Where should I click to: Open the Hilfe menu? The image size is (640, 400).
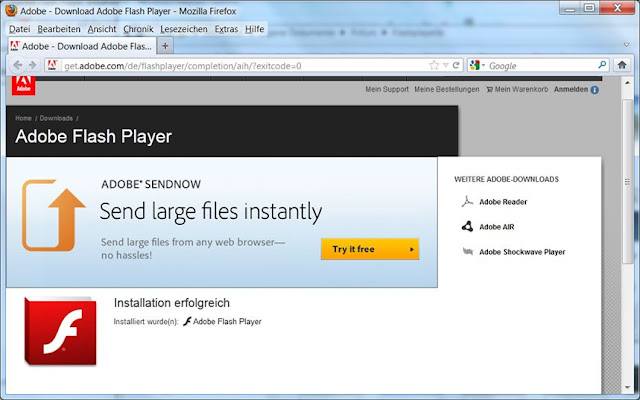tap(254, 29)
